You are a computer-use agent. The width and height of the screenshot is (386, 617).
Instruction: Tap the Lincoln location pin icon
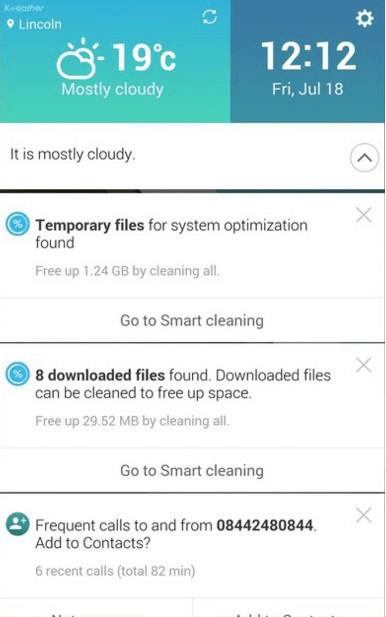(11, 24)
